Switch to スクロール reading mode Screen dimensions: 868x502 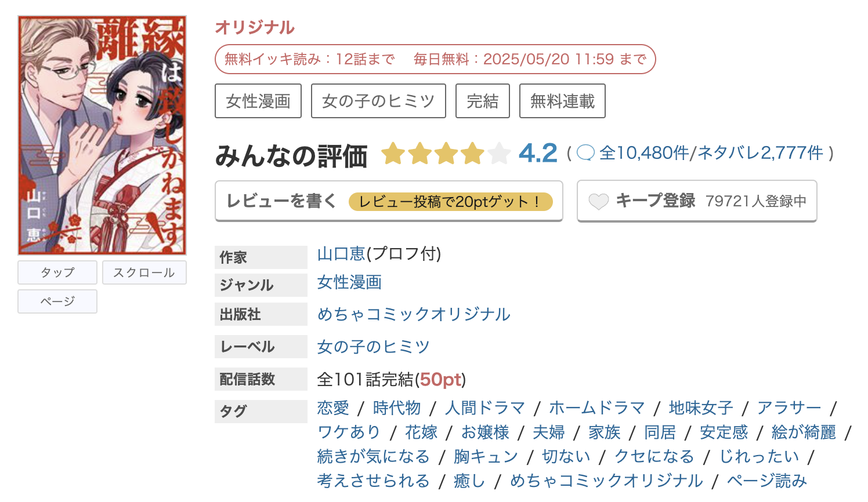pos(144,272)
